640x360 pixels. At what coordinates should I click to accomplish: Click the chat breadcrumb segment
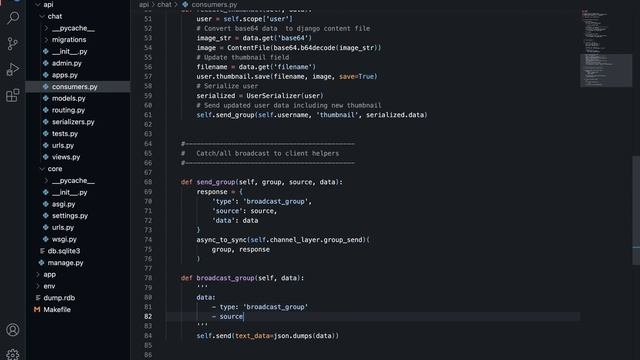pyautogui.click(x=164, y=4)
